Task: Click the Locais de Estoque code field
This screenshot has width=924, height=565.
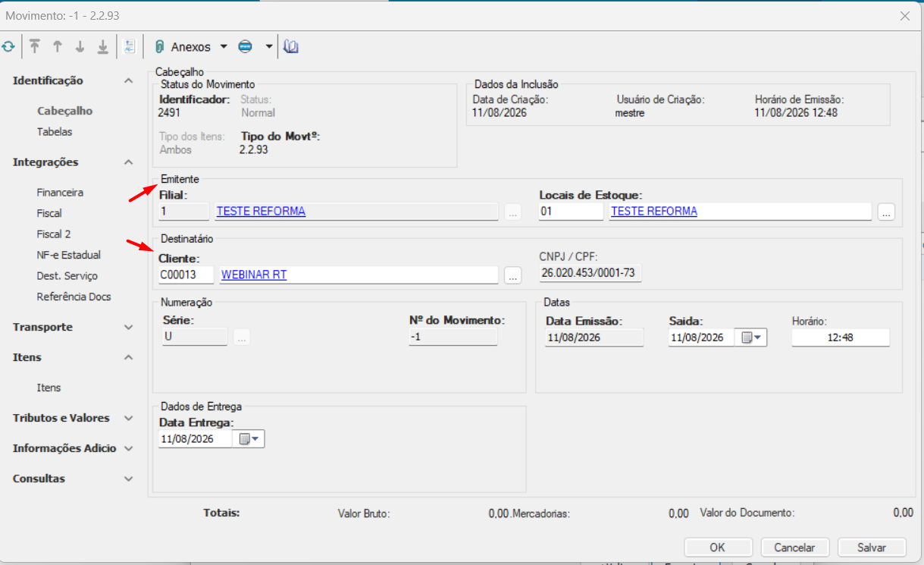Action: point(571,212)
